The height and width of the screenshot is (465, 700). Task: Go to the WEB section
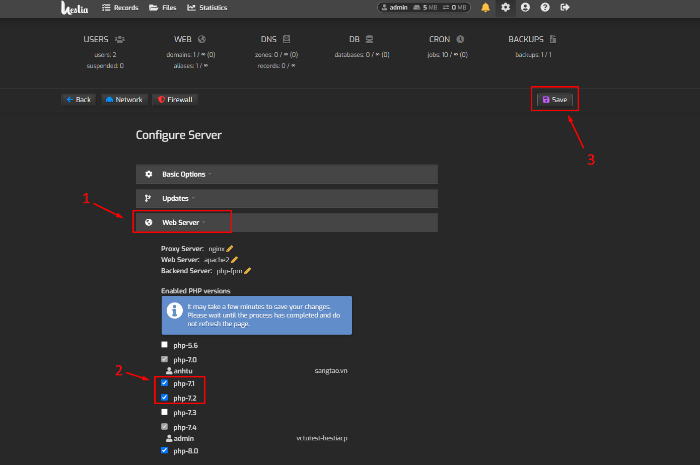(x=190, y=39)
